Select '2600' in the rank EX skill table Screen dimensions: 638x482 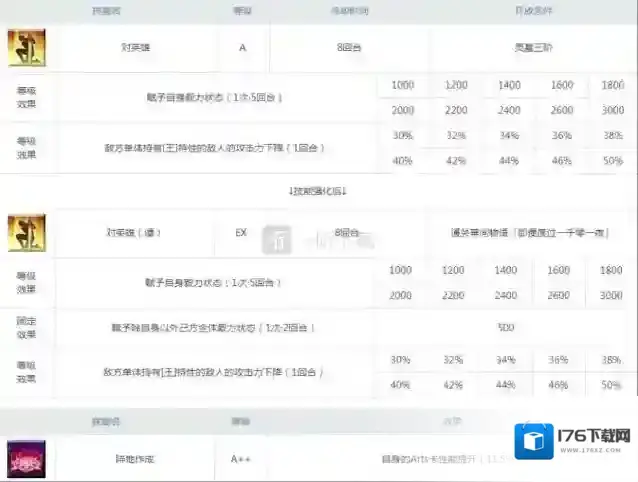558,295
